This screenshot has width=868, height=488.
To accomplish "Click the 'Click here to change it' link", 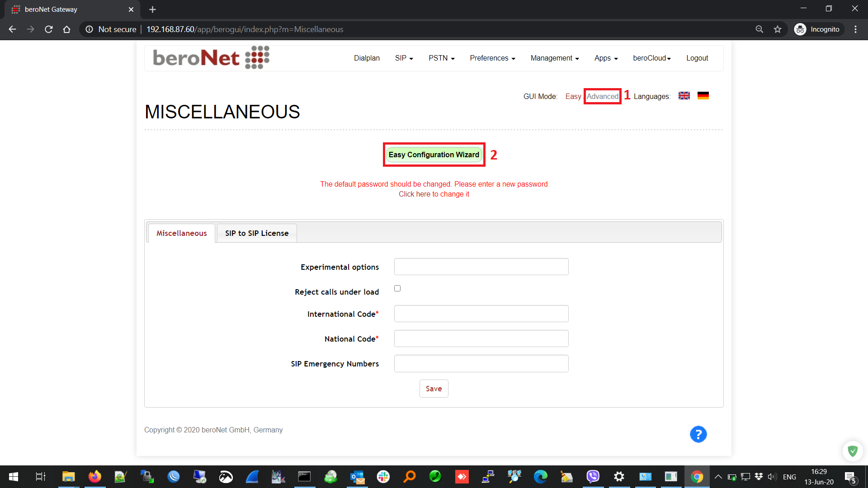I will pos(434,194).
